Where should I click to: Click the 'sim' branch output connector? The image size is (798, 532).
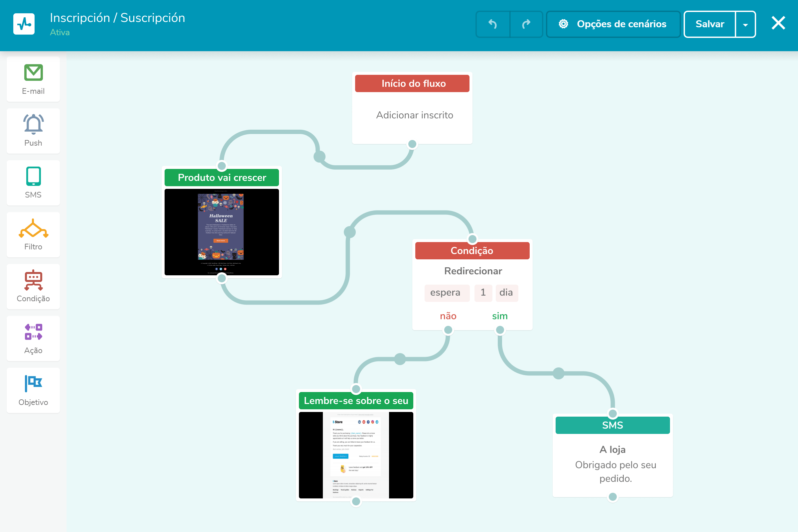[500, 330]
